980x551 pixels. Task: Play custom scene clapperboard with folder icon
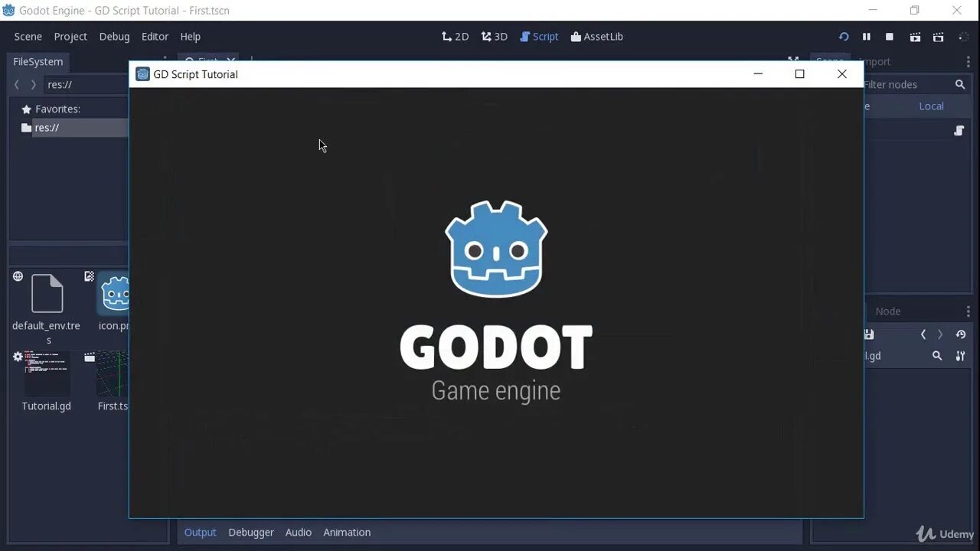(x=939, y=37)
